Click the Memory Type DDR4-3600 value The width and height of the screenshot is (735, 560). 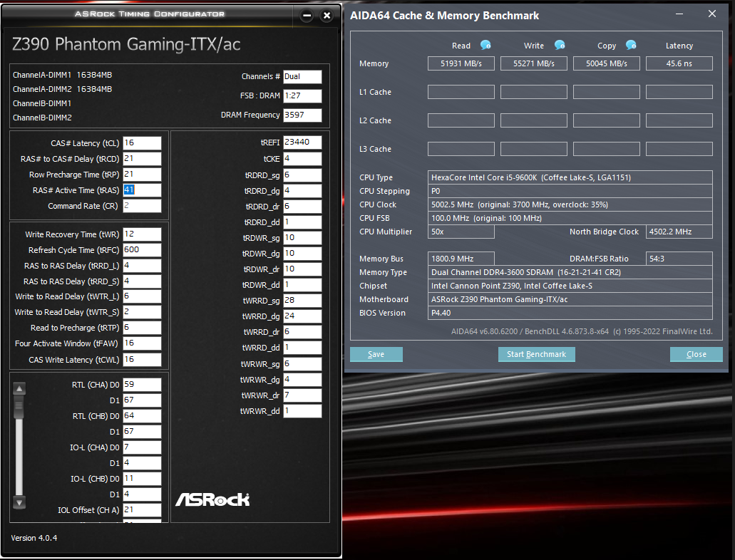570,272
